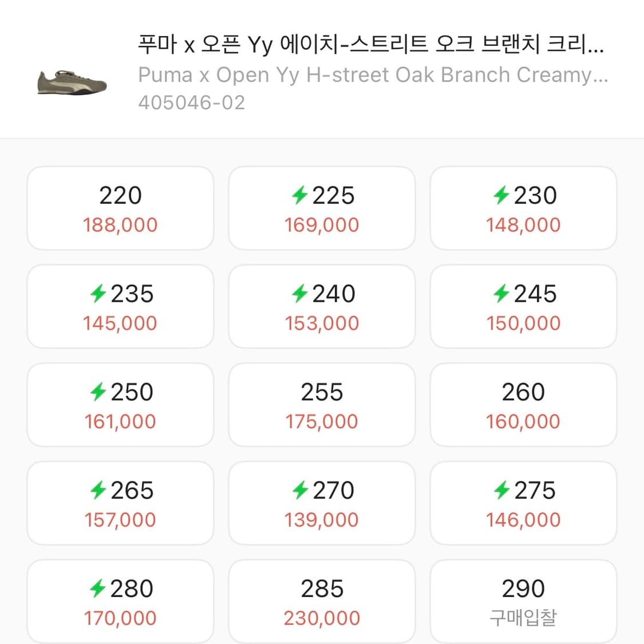Screen dimensions: 644x644
Task: Tap the lightning icon on size 245
Action: (501, 294)
